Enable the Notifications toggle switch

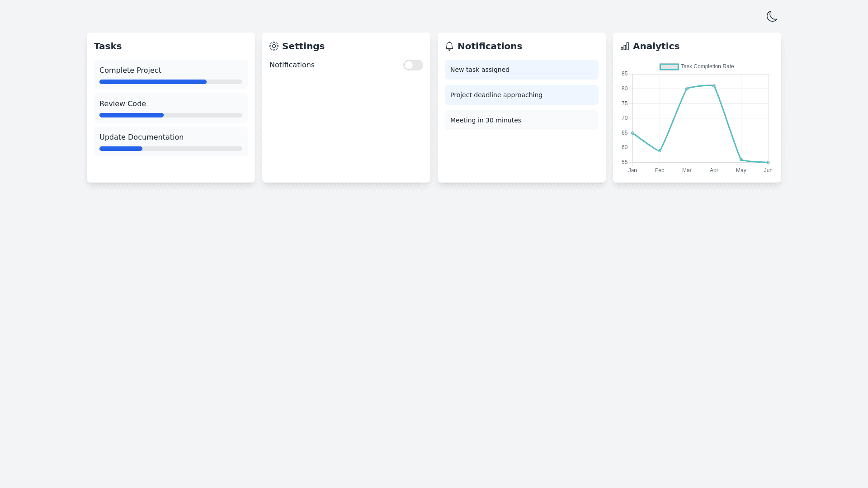coord(413,65)
